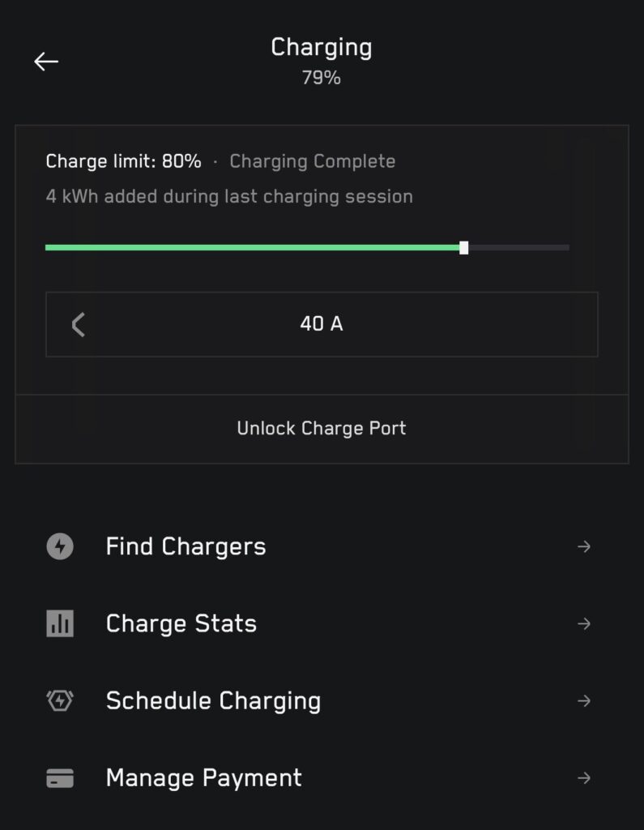
Task: Go back using the top-left arrow
Action: (46, 62)
